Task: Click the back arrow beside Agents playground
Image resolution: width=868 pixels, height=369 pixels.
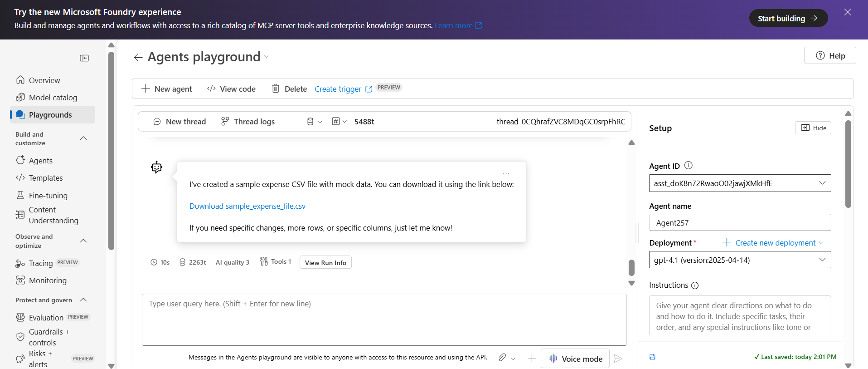Action: tap(138, 57)
